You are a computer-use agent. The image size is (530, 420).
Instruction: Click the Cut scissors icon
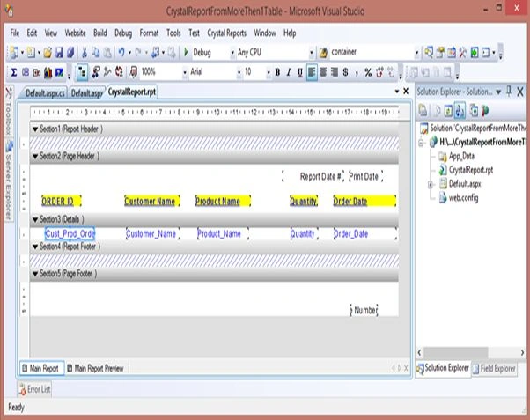tap(85, 53)
